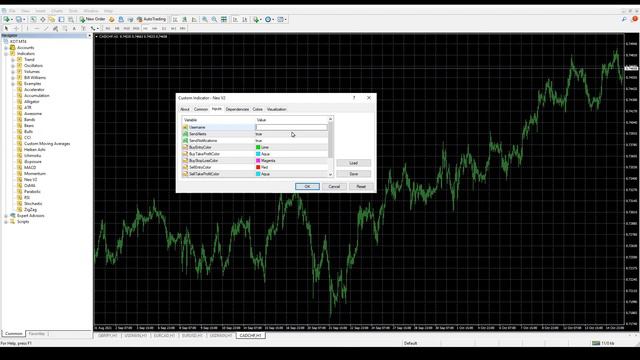
Task: Select the Horizontal Line drawing tool
Action: tap(37, 29)
